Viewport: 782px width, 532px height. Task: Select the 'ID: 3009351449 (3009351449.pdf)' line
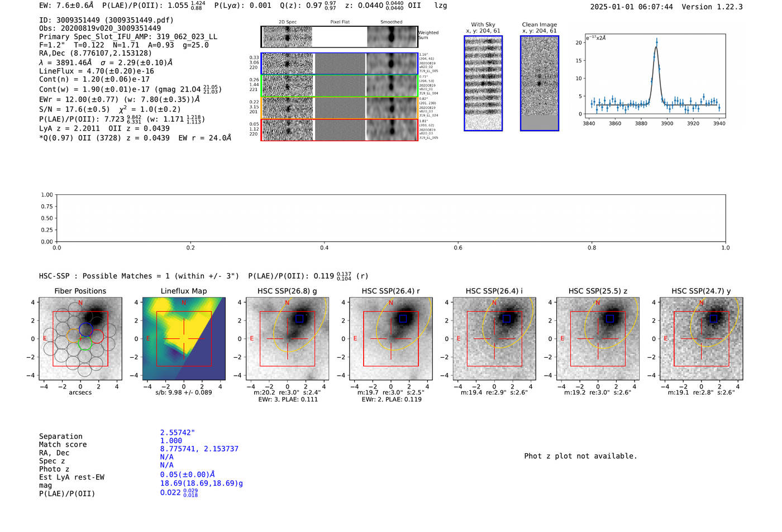click(106, 20)
